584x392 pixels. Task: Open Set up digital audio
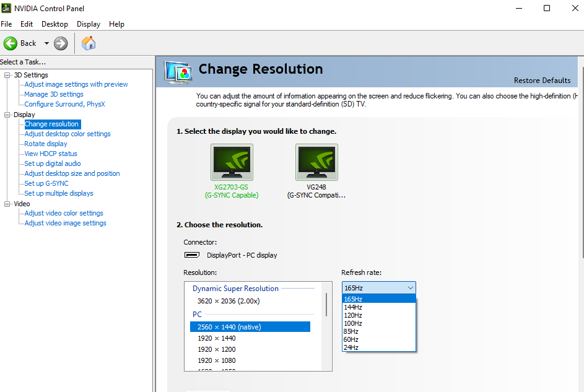coord(53,163)
